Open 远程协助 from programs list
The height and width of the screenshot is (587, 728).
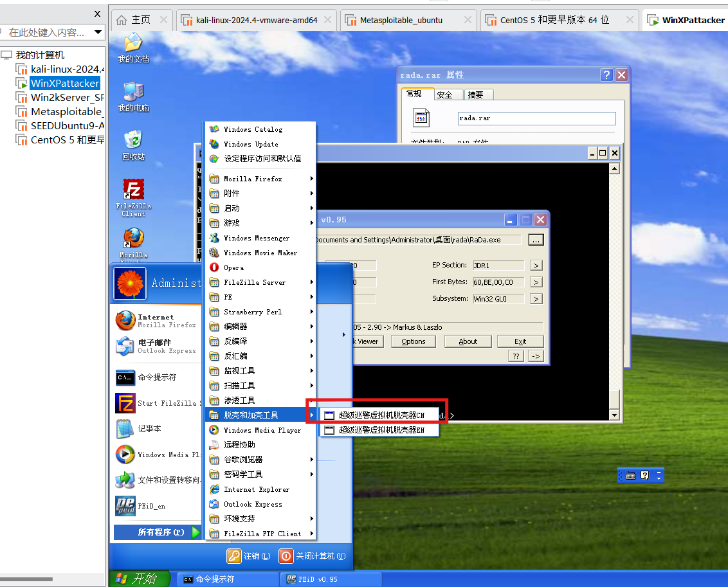point(260,444)
